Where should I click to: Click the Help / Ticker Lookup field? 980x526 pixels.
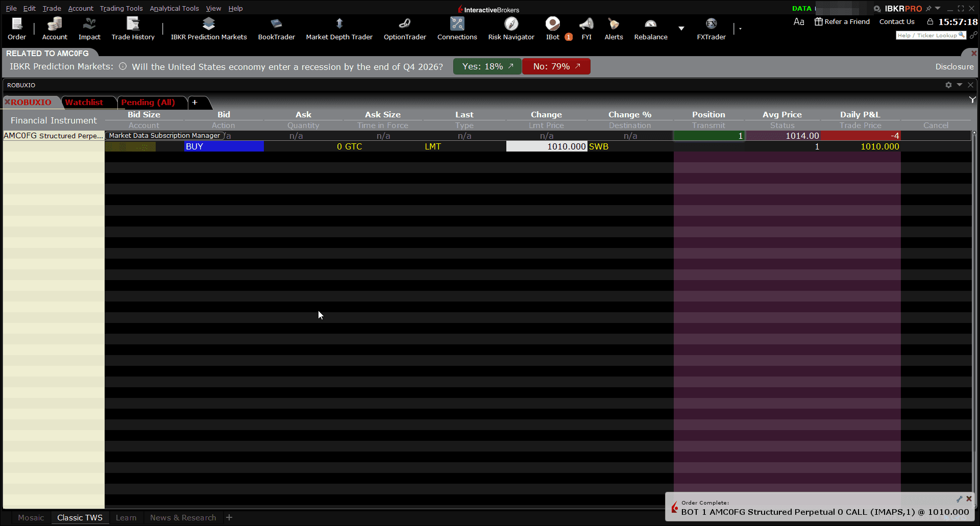[931, 35]
